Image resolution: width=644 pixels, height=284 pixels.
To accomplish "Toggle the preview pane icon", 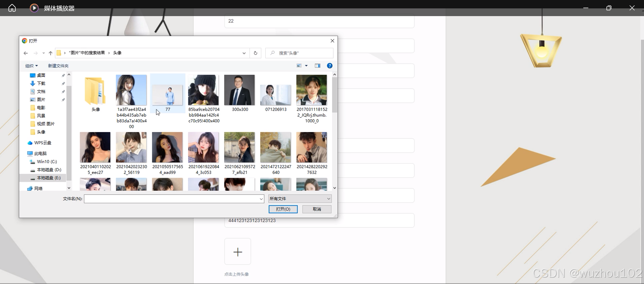I will click(x=318, y=66).
